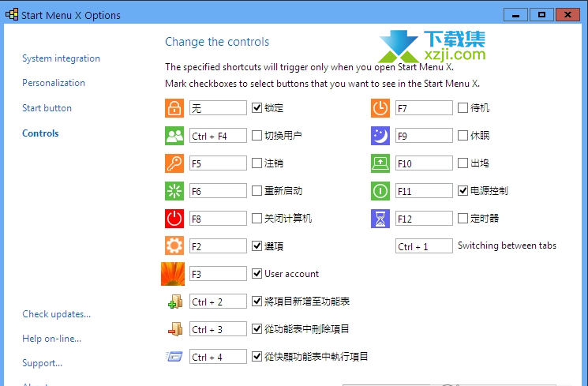Click the green power control icon
588x386 pixels.
380,191
